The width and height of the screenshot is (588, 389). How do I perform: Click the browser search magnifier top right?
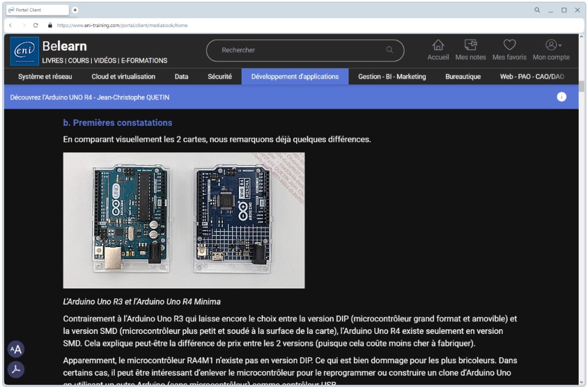[536, 10]
